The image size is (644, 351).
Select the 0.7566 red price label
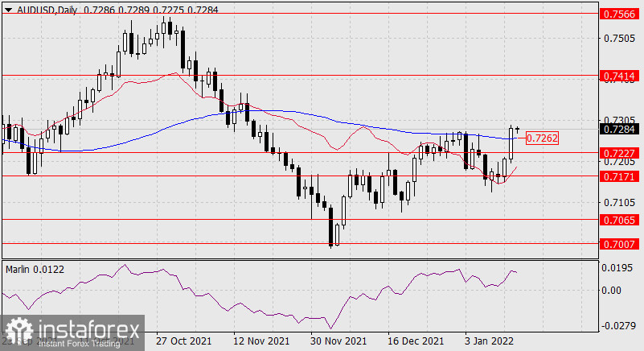pyautogui.click(x=620, y=14)
